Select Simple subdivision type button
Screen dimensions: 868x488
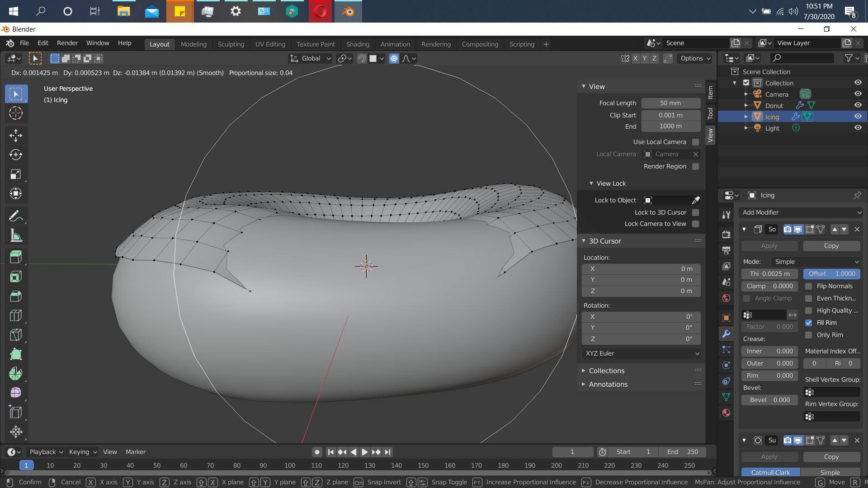[x=830, y=473]
